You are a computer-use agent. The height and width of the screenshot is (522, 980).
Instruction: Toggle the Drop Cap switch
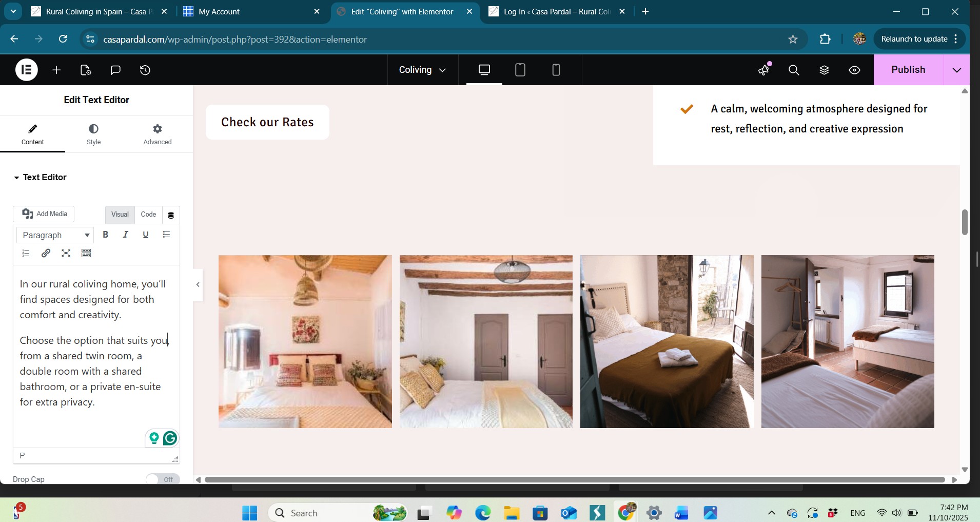[163, 479]
